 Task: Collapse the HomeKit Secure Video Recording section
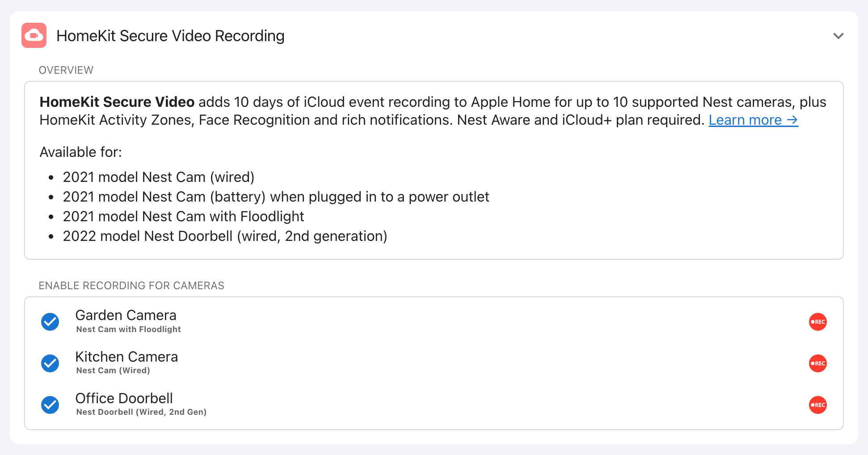838,36
